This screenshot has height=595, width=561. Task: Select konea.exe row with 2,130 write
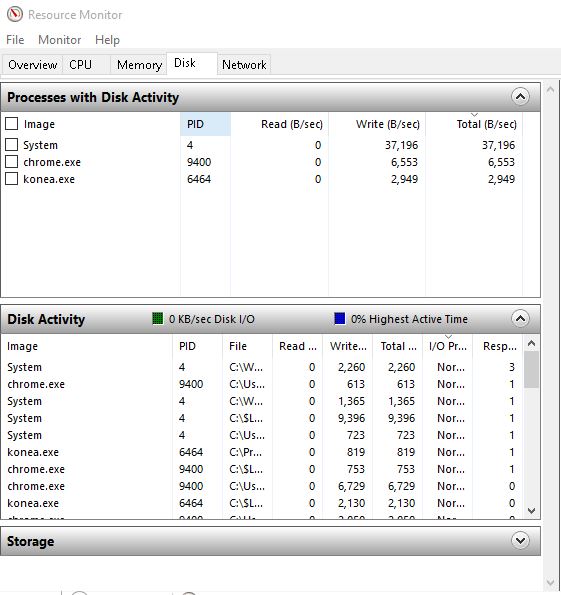click(x=262, y=503)
